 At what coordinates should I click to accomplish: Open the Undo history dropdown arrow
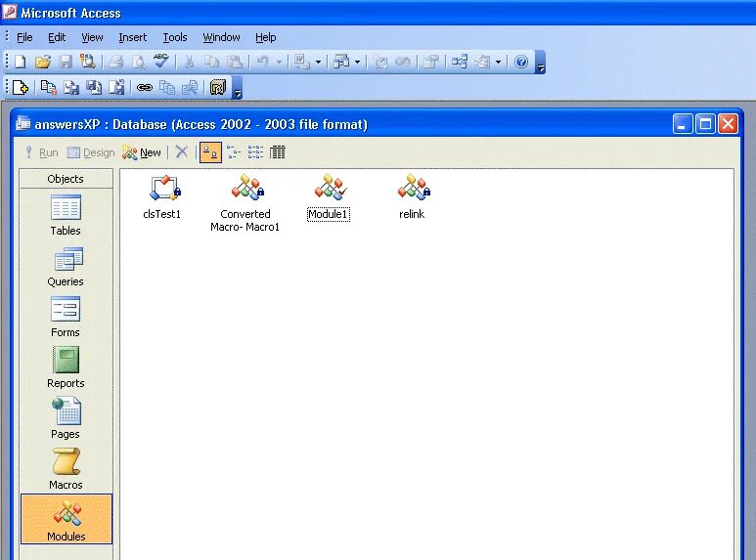pos(279,62)
